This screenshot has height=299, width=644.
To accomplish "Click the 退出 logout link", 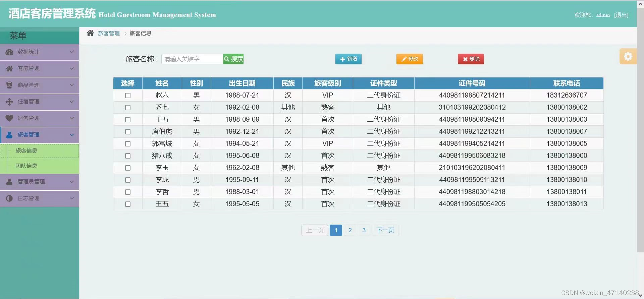I will 621,15.
